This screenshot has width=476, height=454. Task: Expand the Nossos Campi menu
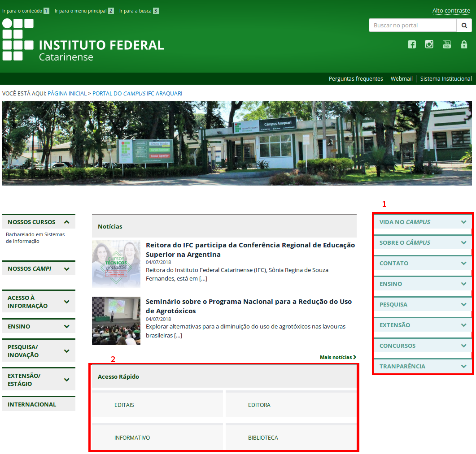[66, 269]
